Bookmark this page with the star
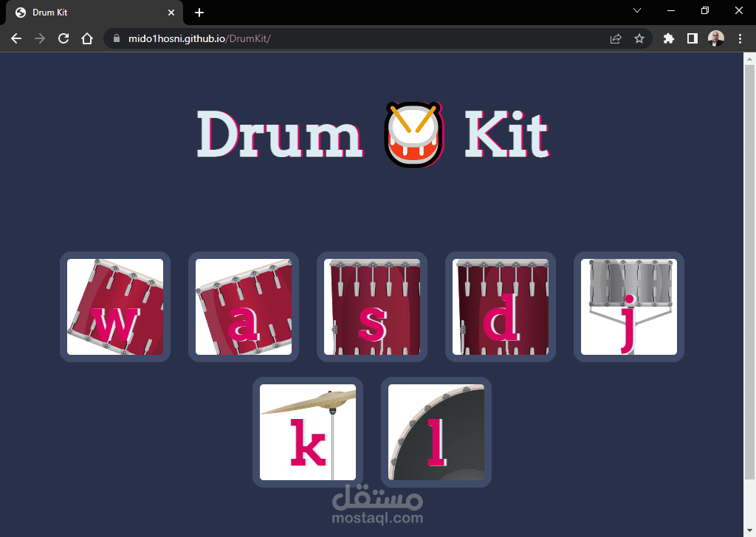Screen dimensions: 756x537 pos(639,38)
